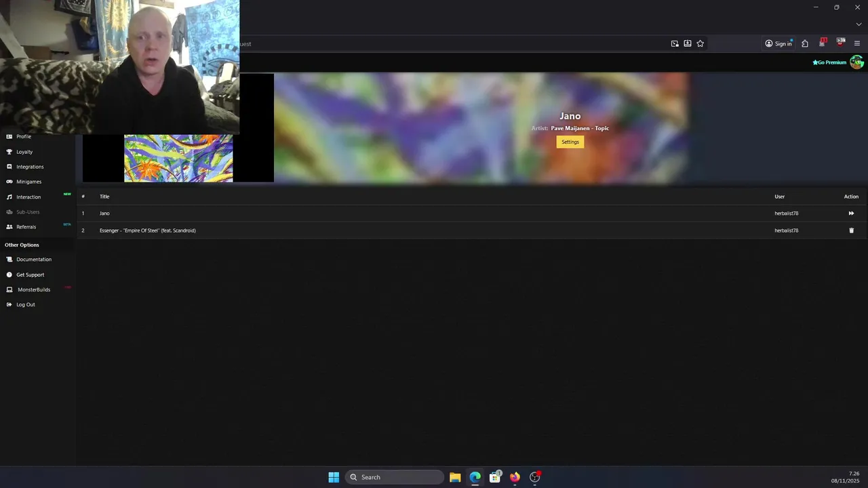868x488 pixels.
Task: Open the extension with red 13 badge
Action: [823, 43]
